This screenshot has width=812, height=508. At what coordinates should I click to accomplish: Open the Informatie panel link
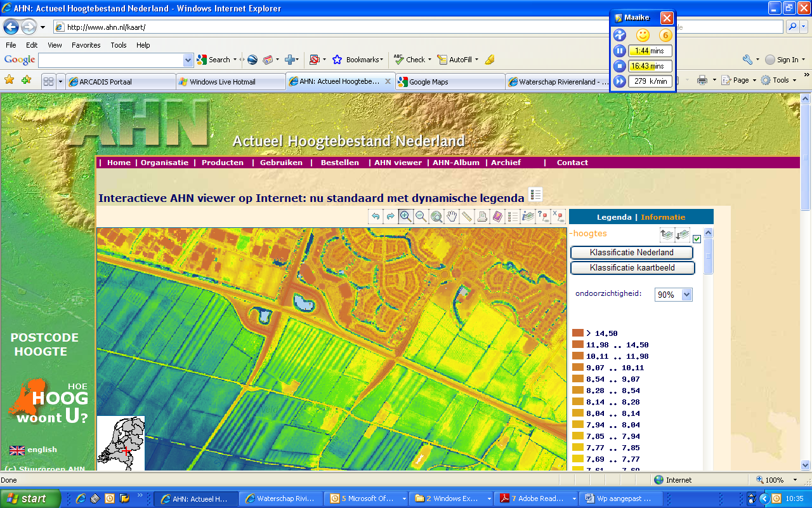(663, 217)
